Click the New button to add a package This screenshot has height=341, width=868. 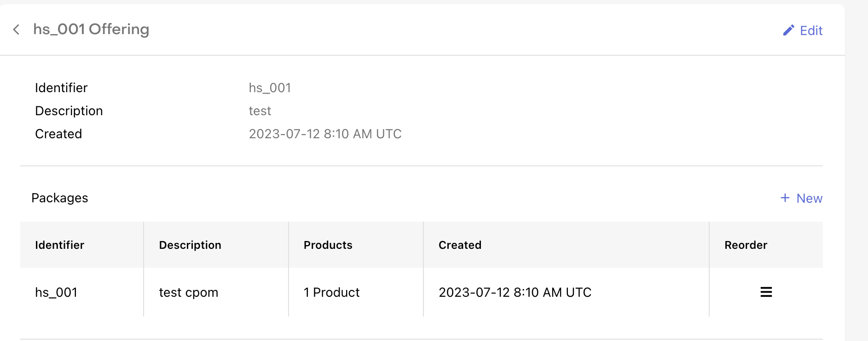(810, 198)
